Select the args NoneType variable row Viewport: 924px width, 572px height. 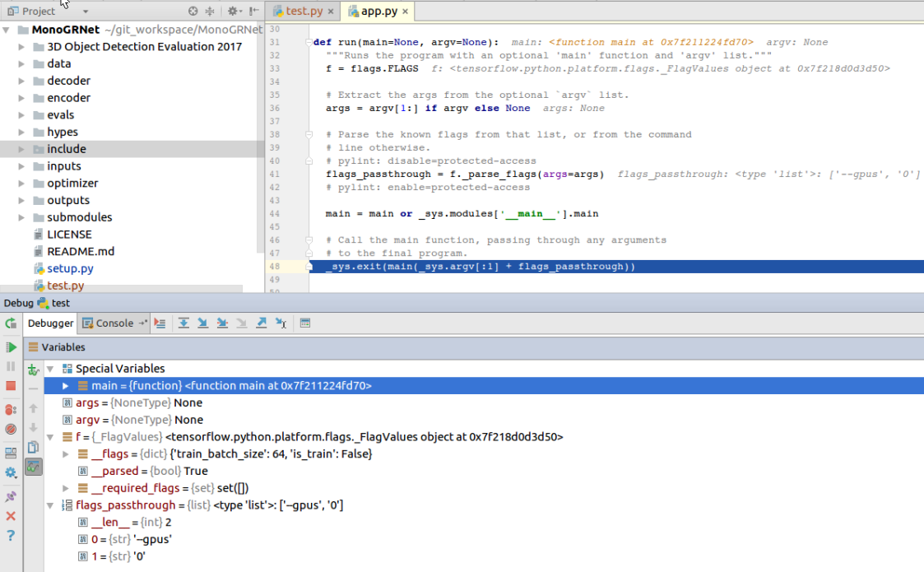coord(484,402)
